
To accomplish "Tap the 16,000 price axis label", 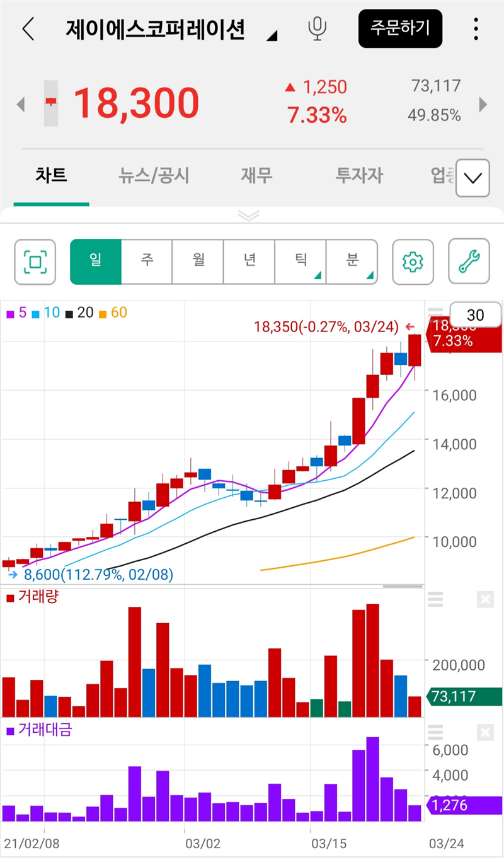I will pos(454,396).
